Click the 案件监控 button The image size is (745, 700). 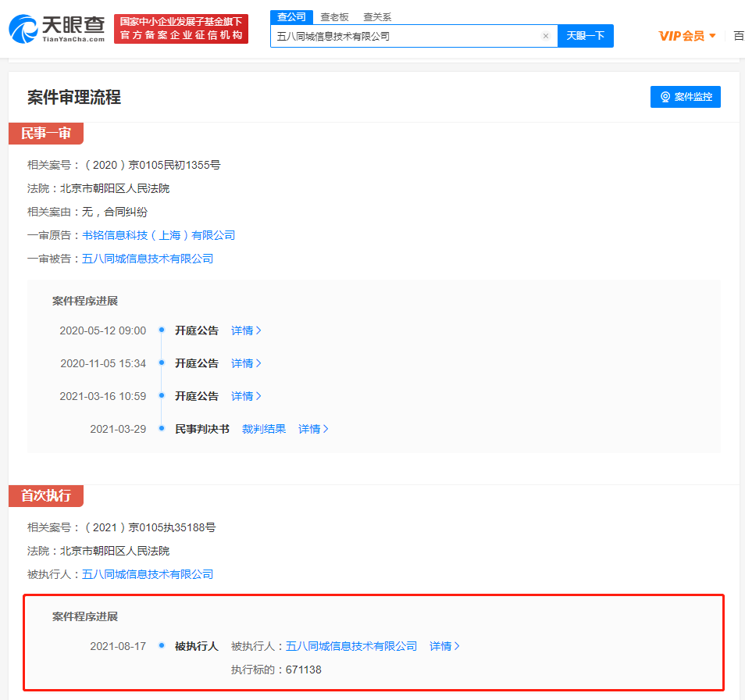tap(685, 97)
